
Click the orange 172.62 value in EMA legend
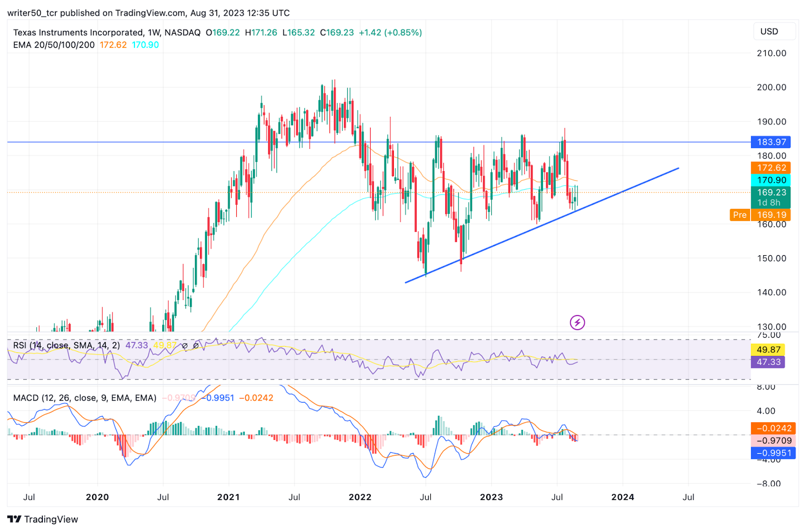113,45
